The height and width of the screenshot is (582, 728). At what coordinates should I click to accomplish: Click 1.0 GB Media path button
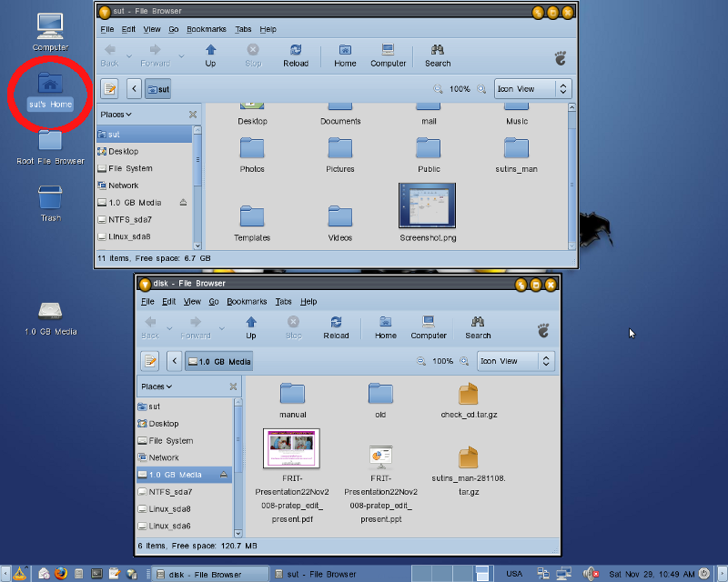[219, 361]
